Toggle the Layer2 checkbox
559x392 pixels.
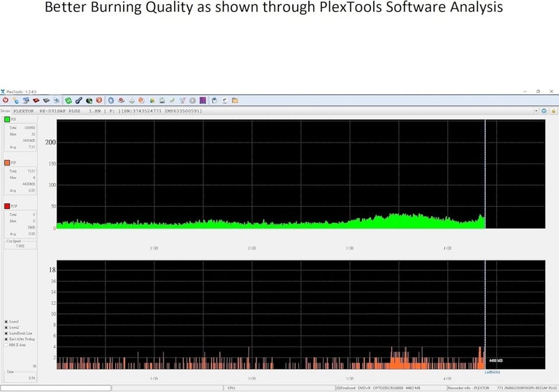tap(6, 328)
